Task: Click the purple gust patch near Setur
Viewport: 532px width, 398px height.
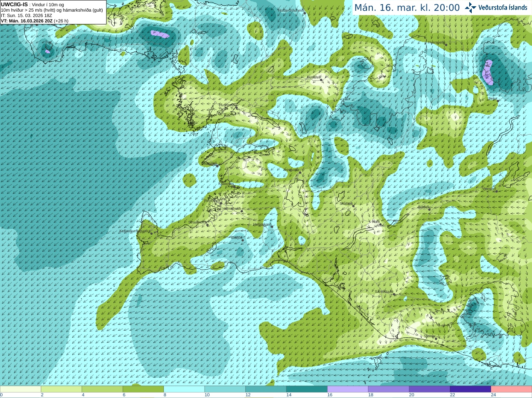Action: pos(488,72)
